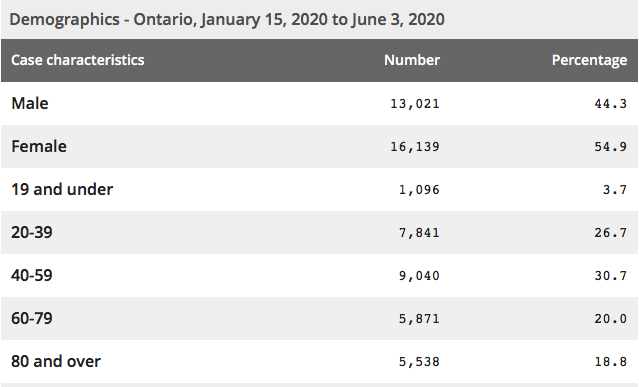The height and width of the screenshot is (387, 639).
Task: Select the Male row label
Action: click(x=30, y=103)
